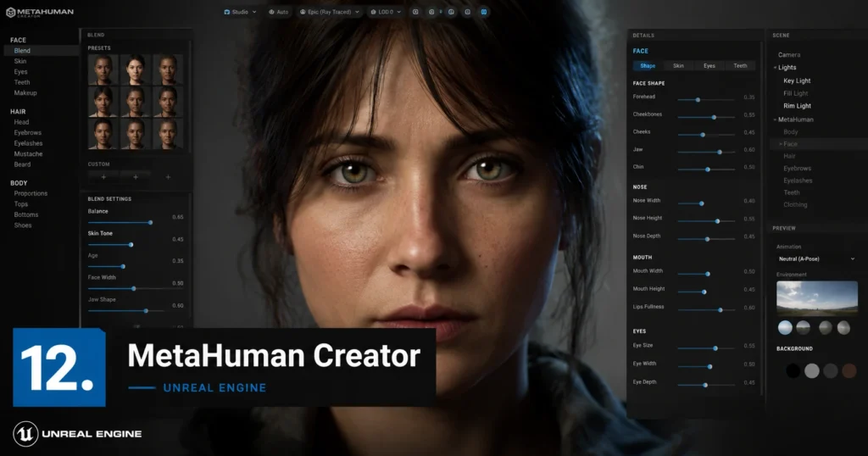Screen dimensions: 868x456
Task: Select the blue sky environment sphere
Action: [785, 328]
